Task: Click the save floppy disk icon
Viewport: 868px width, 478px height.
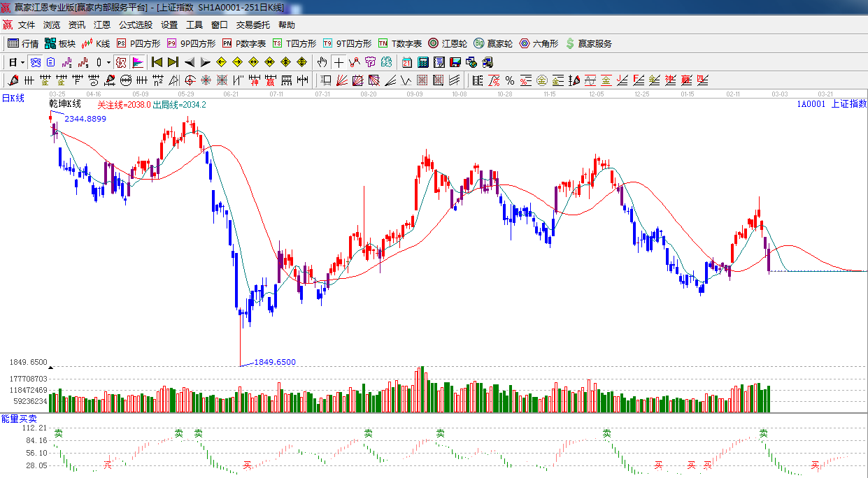Action: [455, 62]
